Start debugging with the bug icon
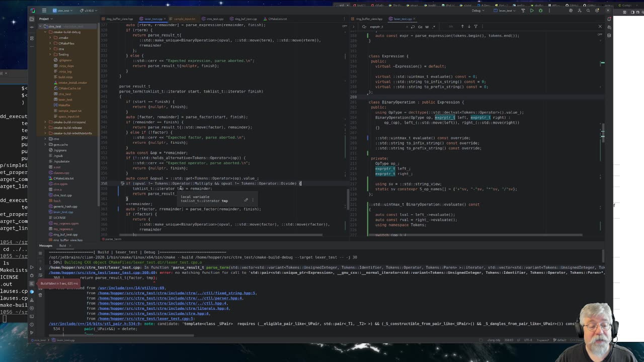 (x=540, y=11)
